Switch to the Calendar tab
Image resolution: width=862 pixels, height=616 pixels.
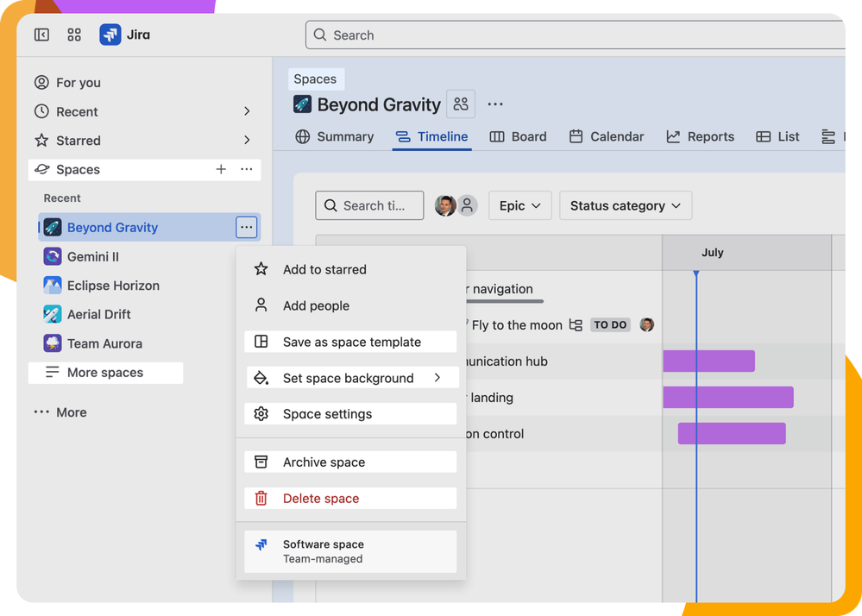(607, 137)
